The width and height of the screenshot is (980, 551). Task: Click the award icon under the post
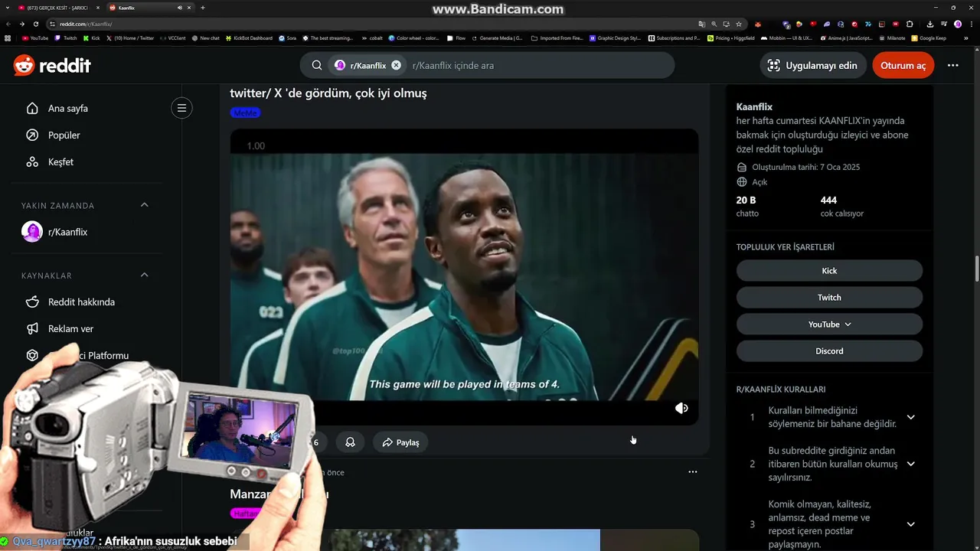(x=350, y=442)
